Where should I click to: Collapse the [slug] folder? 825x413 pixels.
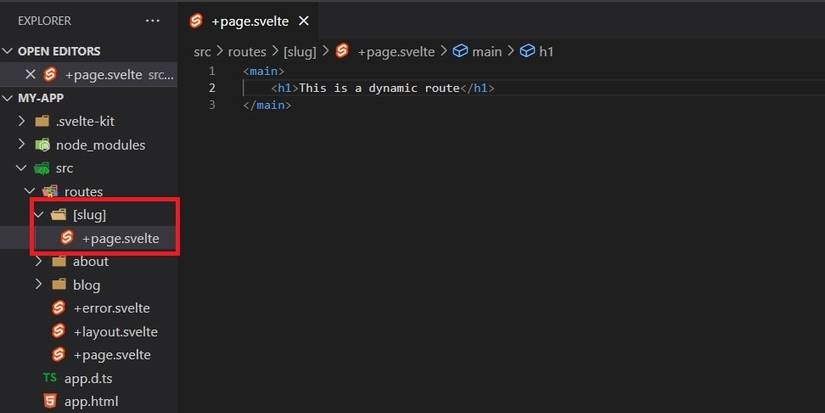pyautogui.click(x=39, y=215)
